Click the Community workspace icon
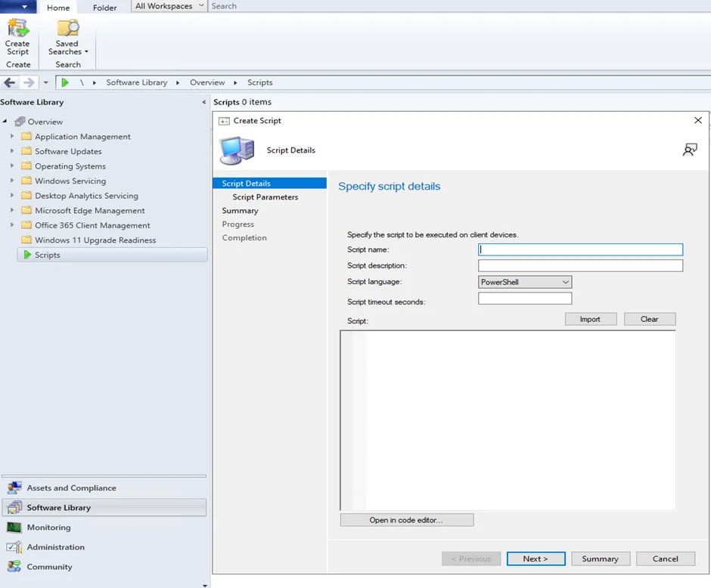Viewport: 711px width, 588px height. [x=14, y=566]
